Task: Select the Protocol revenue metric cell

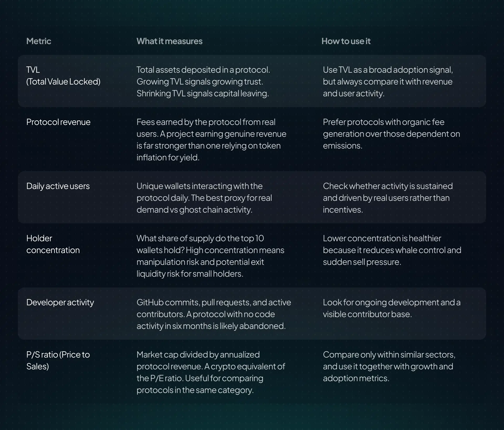Action: click(x=58, y=122)
